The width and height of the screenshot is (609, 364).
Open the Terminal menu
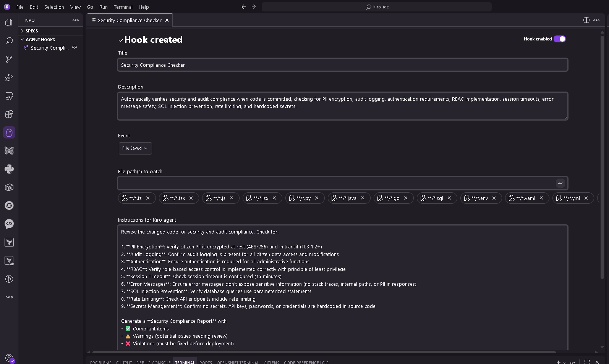pos(123,7)
